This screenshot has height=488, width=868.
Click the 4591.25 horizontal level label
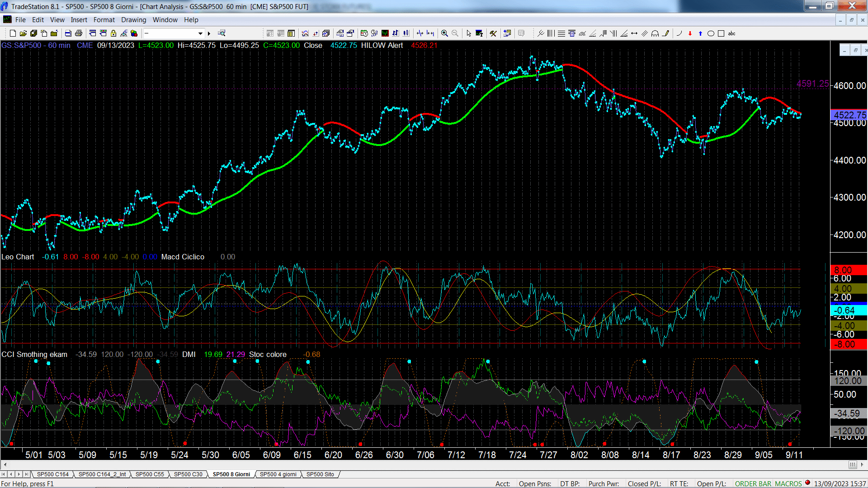point(812,84)
